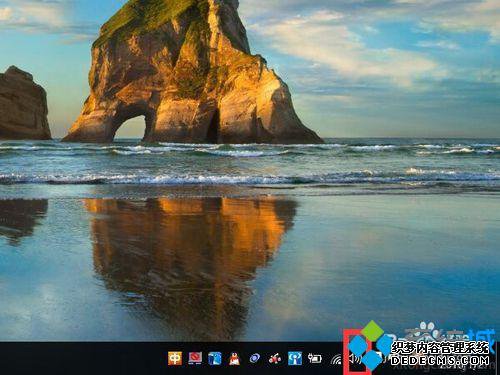Open the red monitor tray icon

tap(195, 359)
